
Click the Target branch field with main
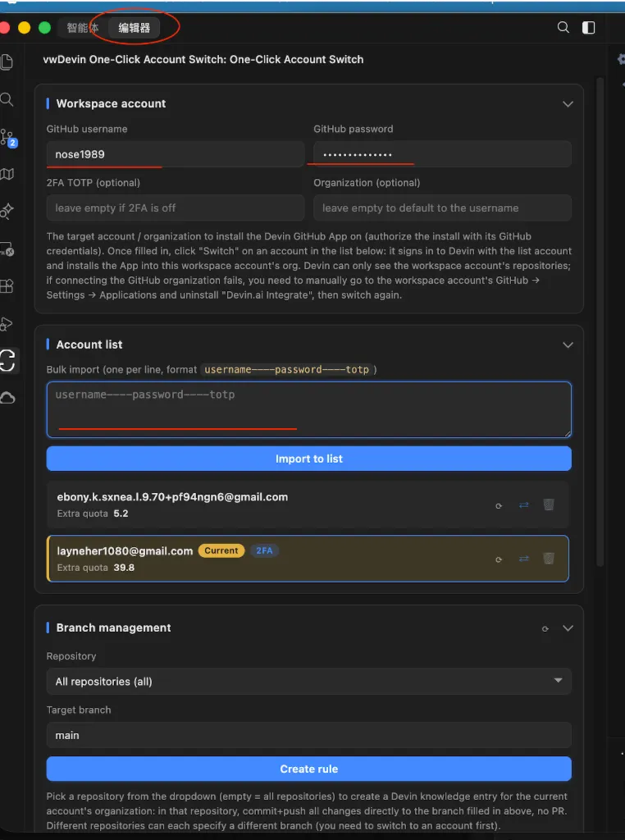pos(309,735)
